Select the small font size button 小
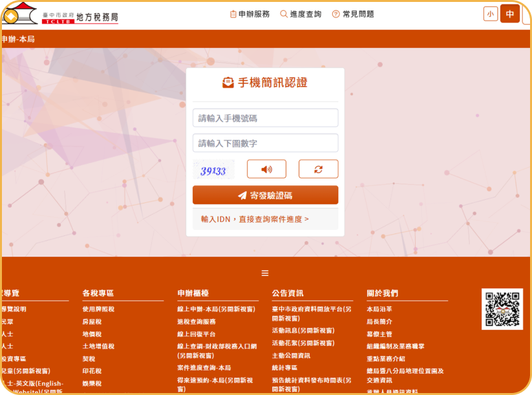Image resolution: width=532 pixels, height=395 pixels. [491, 14]
